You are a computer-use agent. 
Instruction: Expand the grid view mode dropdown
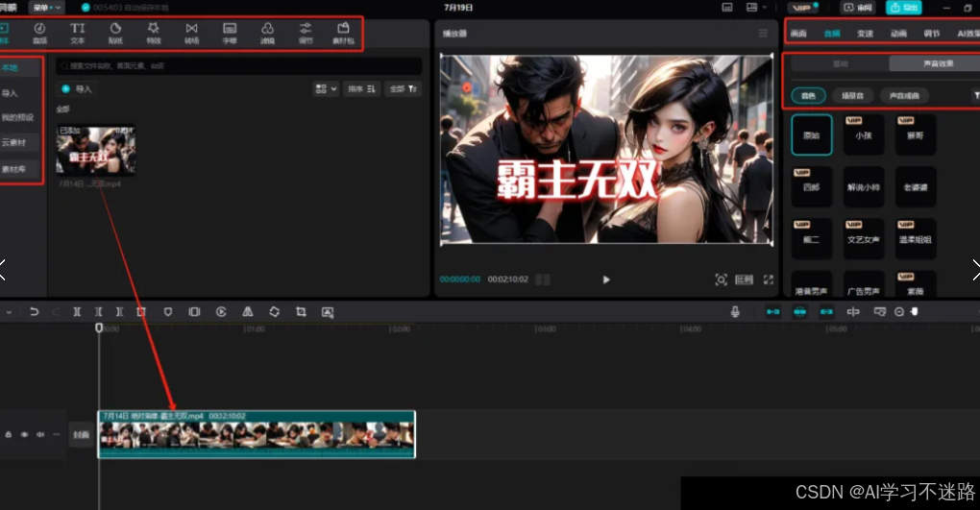point(326,88)
